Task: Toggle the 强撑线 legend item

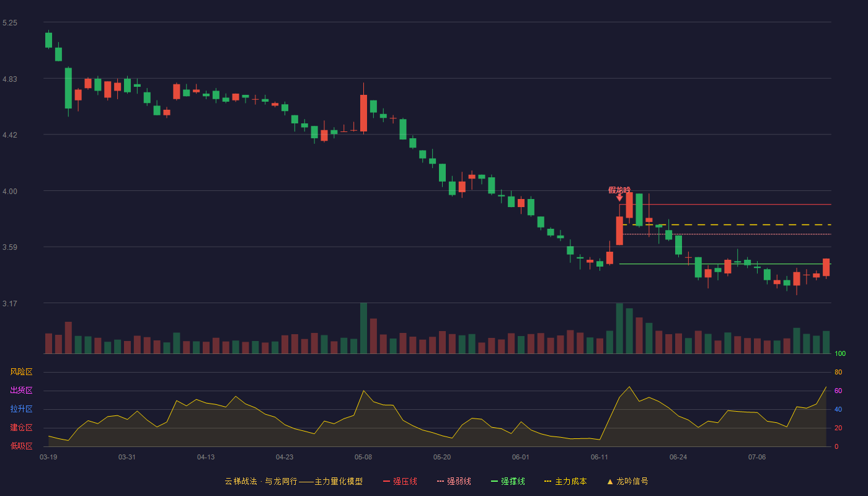Action: click(x=508, y=481)
